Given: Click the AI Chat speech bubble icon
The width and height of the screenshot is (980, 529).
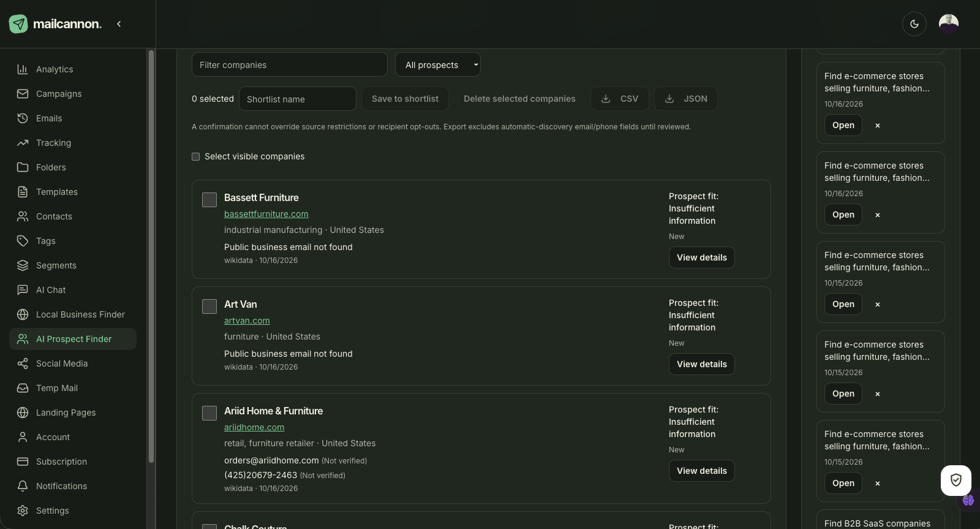Looking at the screenshot, I should pyautogui.click(x=23, y=290).
